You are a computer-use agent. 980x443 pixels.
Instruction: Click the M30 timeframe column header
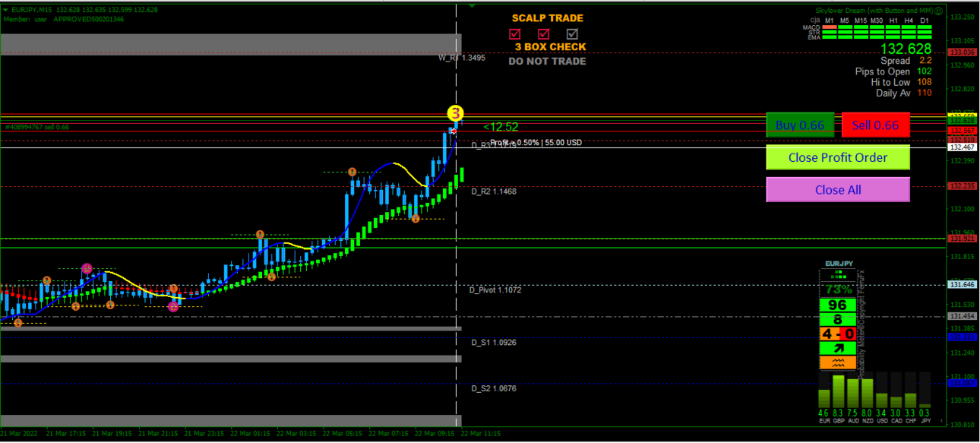point(877,20)
